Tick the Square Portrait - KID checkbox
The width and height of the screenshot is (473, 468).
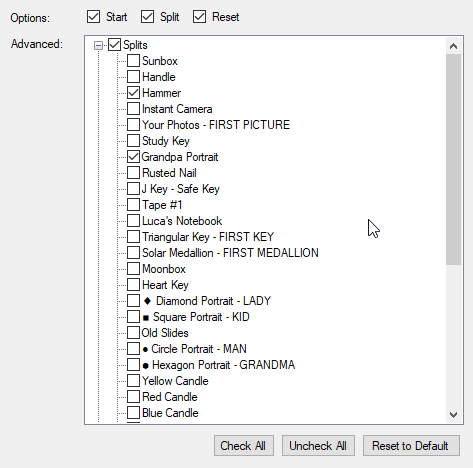coord(133,317)
